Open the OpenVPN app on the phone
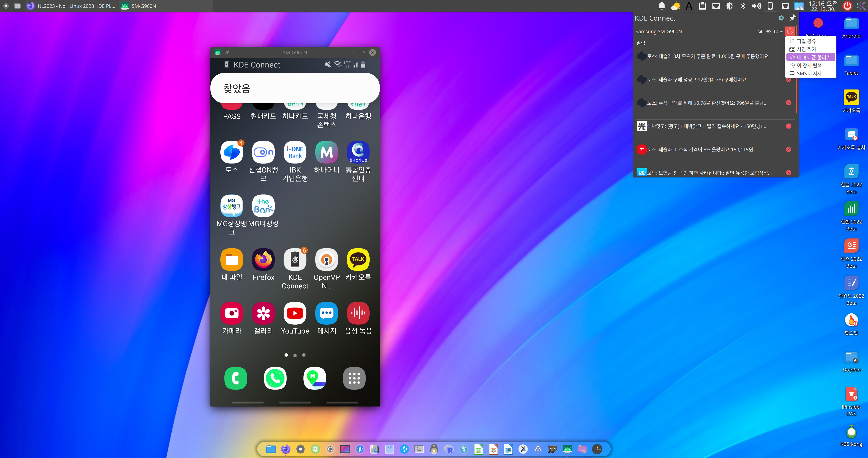The image size is (868, 458). point(327,260)
